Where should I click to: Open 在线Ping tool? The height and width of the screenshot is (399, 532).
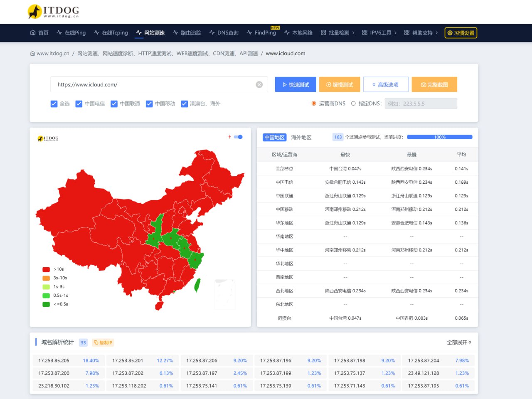[x=71, y=32]
